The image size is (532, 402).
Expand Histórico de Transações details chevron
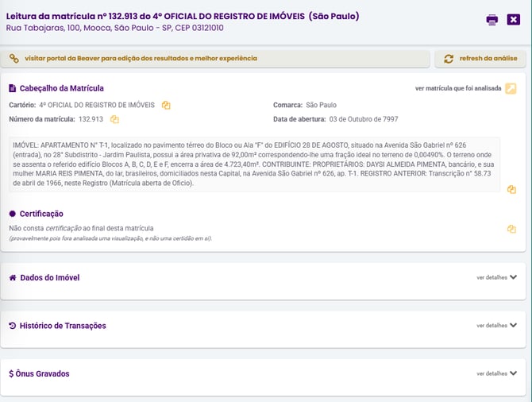(x=513, y=325)
